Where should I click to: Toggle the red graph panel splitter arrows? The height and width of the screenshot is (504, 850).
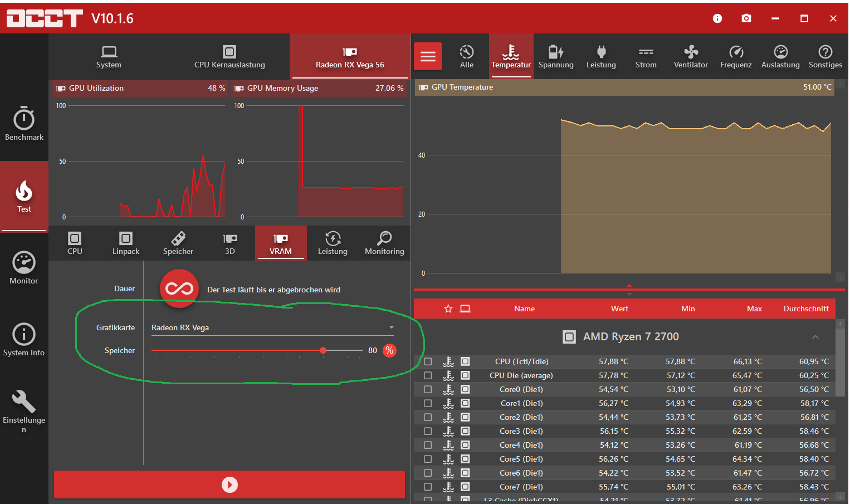coord(629,290)
